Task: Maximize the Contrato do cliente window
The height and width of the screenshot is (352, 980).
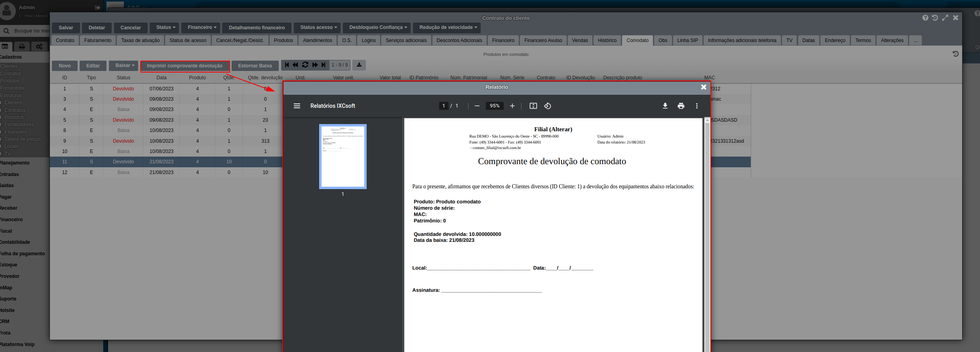Action: click(945, 18)
